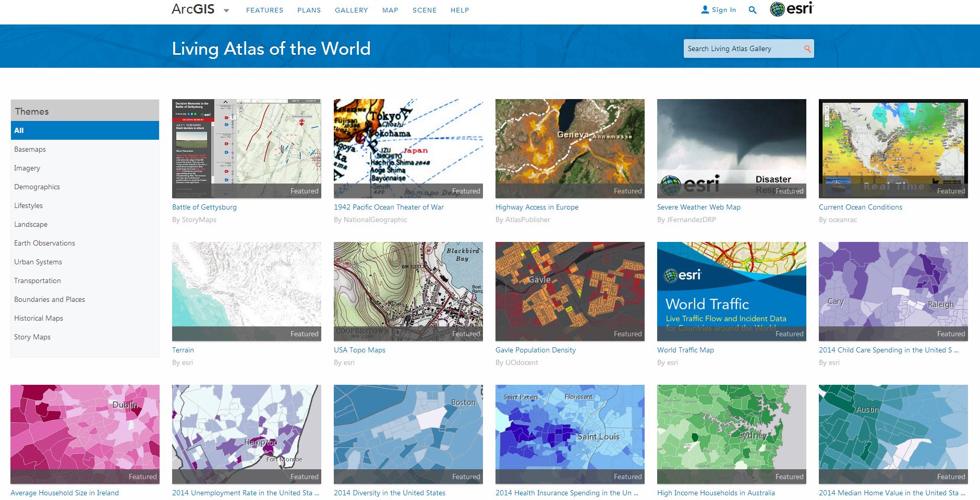Focus the Search Living Atlas Gallery field
Screen dimensions: 980x500
749,48
